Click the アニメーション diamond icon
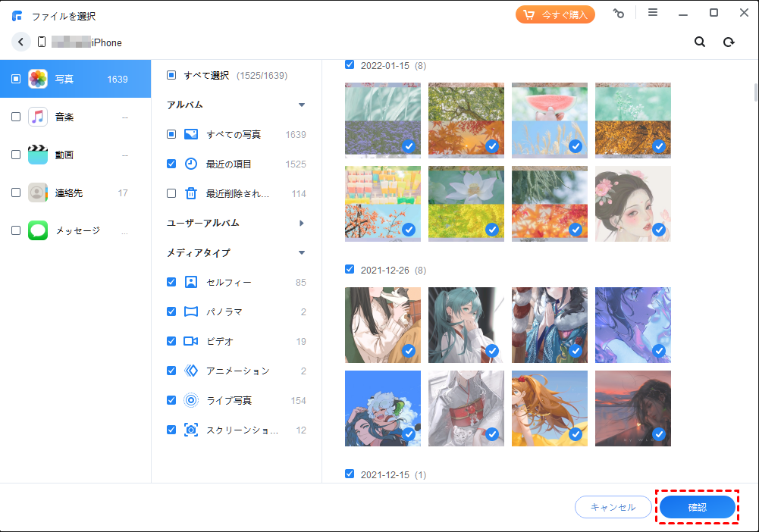The height and width of the screenshot is (532, 759). pos(191,371)
